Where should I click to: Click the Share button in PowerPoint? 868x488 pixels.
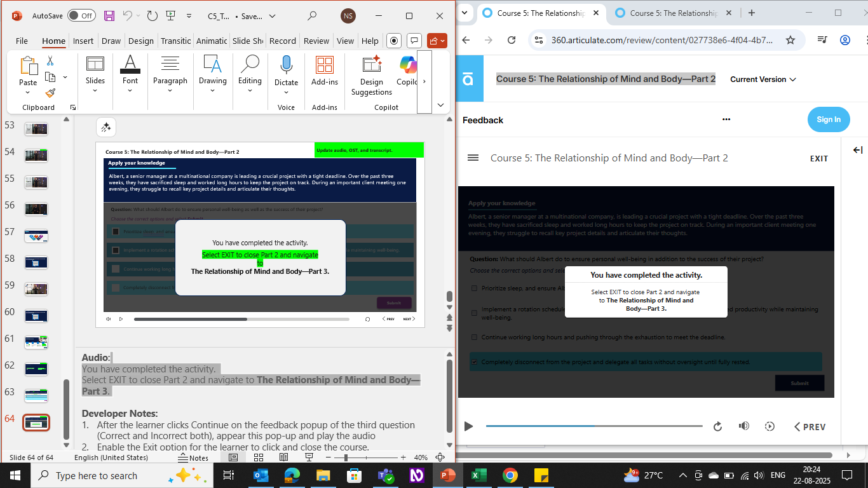click(x=437, y=41)
